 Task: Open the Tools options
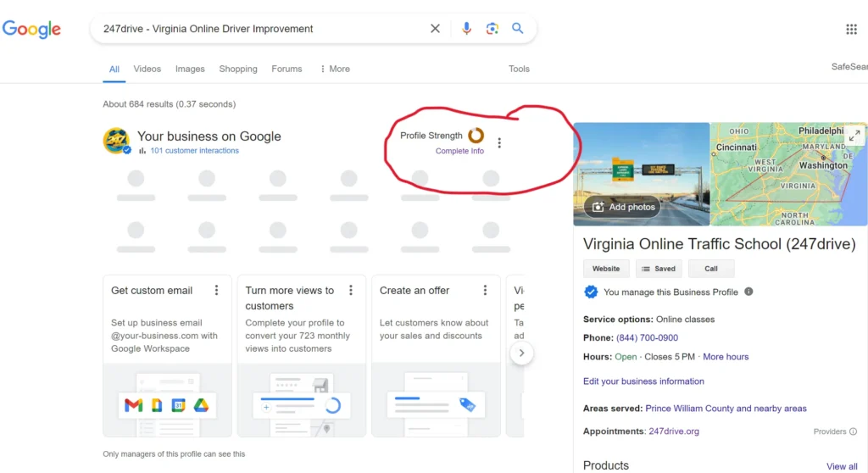pos(520,69)
